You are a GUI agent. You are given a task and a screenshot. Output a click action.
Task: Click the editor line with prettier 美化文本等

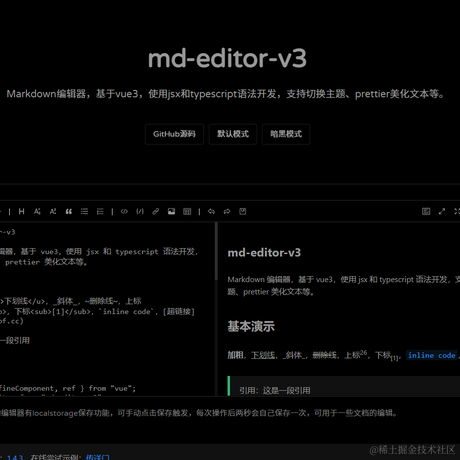(x=46, y=262)
